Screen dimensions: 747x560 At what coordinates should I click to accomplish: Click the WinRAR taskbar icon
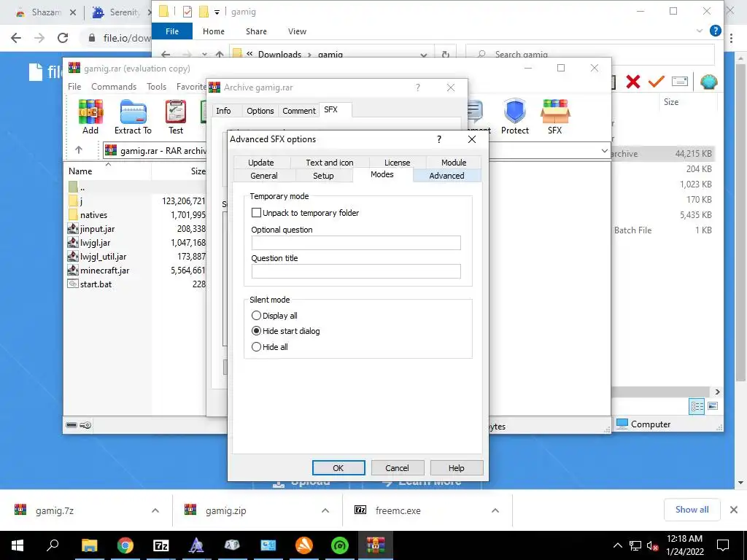tap(376, 545)
